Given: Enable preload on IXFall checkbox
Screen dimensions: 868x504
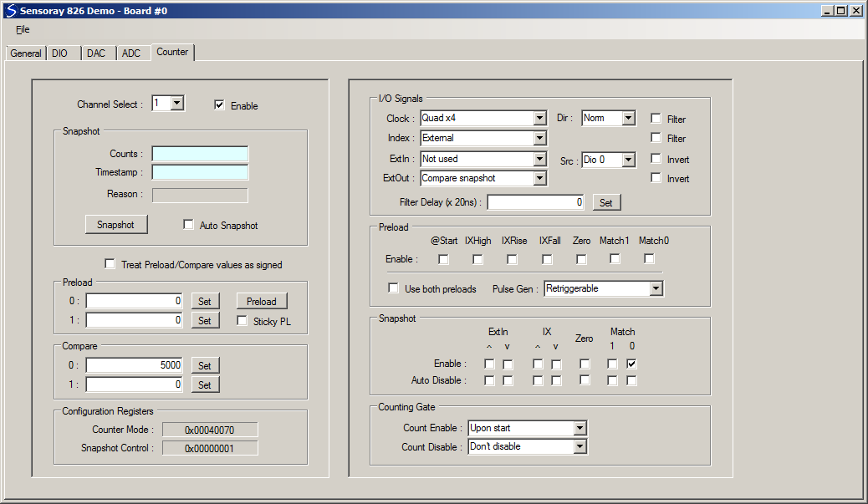Looking at the screenshot, I should tap(547, 259).
